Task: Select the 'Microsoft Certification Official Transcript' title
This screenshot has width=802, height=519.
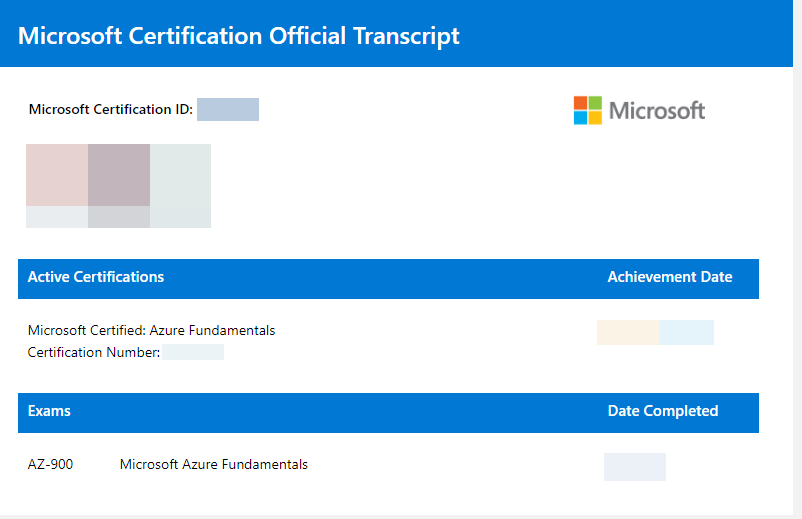Action: pyautogui.click(x=239, y=36)
